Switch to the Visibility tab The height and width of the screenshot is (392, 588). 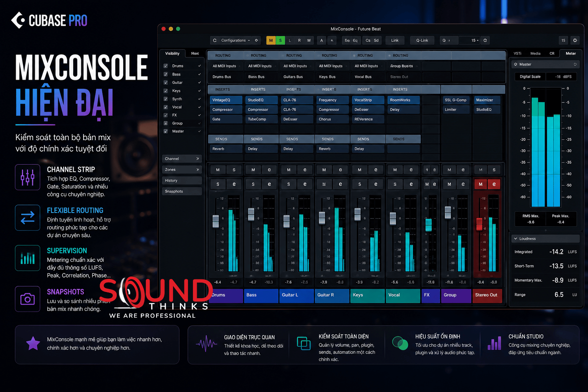[172, 54]
